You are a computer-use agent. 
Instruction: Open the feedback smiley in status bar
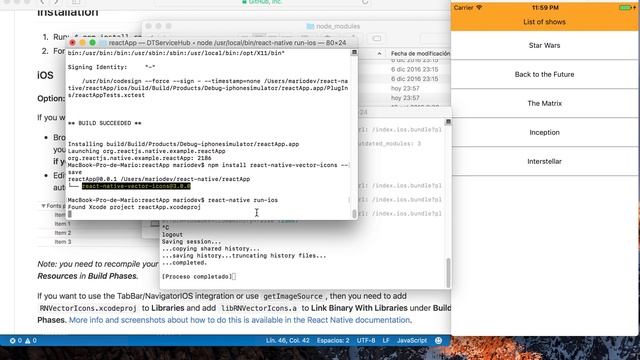point(438,340)
